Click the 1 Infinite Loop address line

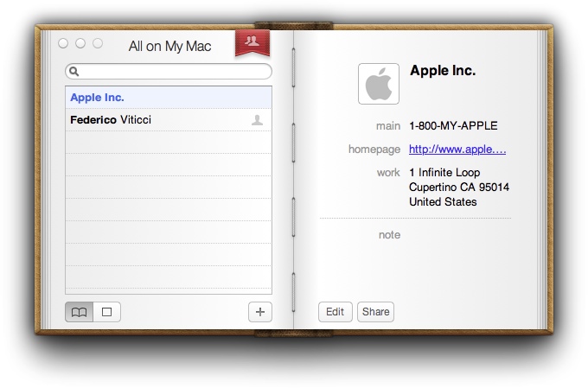pyautogui.click(x=444, y=173)
